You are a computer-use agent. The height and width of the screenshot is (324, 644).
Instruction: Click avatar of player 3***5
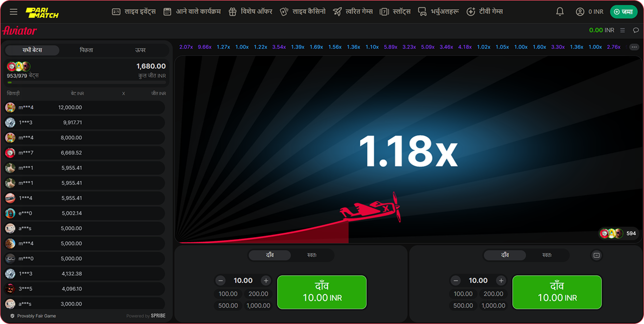pyautogui.click(x=10, y=289)
